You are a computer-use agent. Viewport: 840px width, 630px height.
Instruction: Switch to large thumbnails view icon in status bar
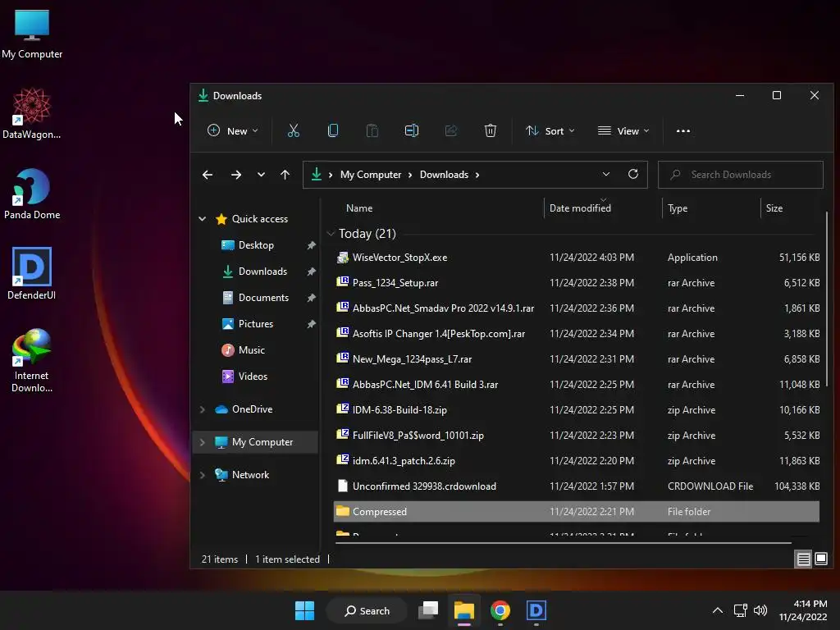tap(820, 559)
